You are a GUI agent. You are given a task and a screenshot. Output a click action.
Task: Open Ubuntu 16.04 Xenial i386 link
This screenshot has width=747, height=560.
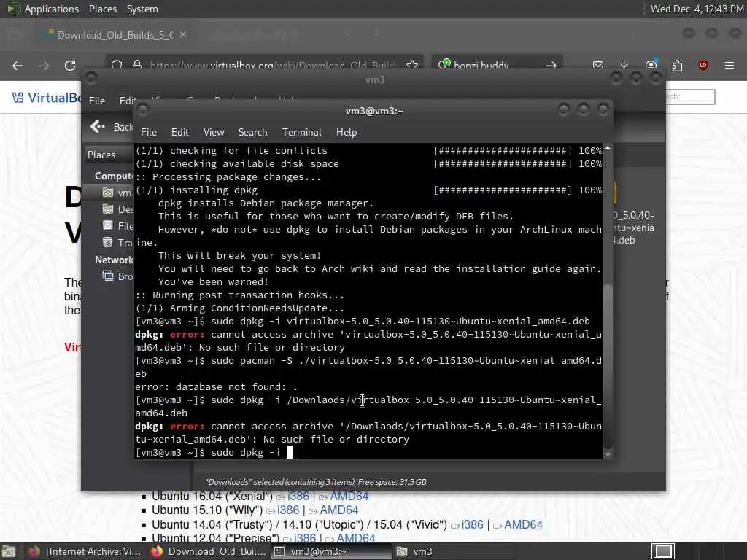298,496
